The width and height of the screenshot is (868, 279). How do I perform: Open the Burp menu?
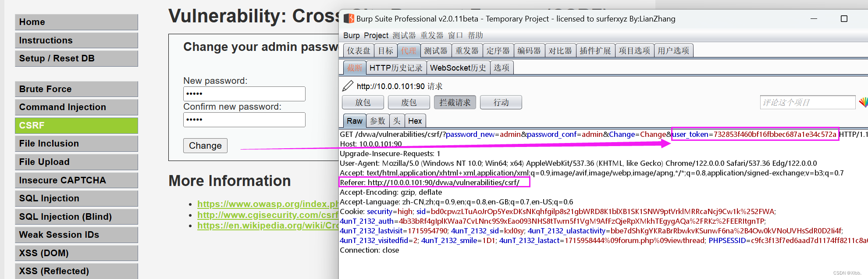point(352,36)
